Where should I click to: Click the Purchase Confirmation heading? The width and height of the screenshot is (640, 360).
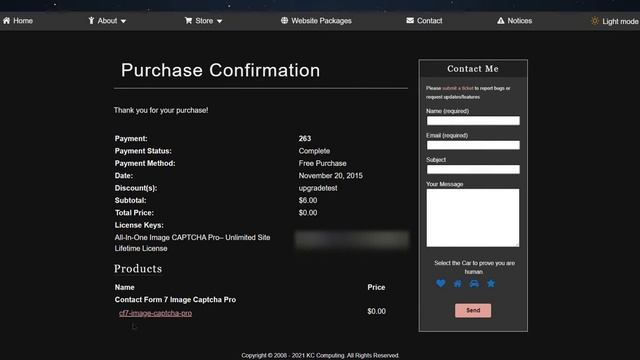(x=220, y=70)
